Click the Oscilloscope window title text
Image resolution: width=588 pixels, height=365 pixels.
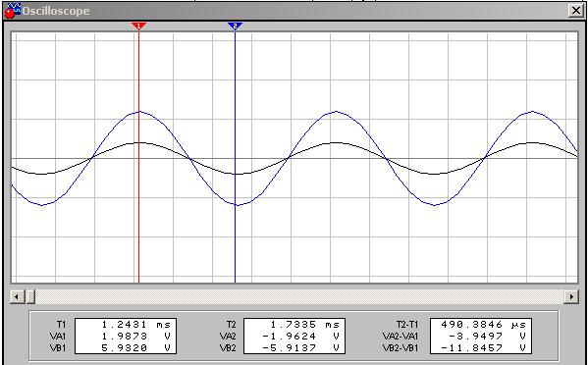(x=56, y=11)
